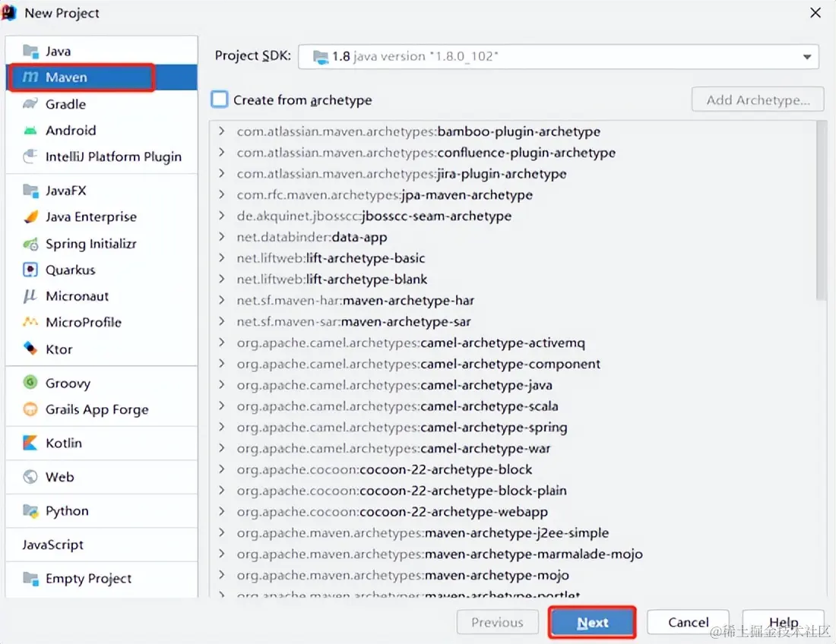Click the JavaFX folder icon
Viewport: 836px width, 644px height.
(30, 191)
